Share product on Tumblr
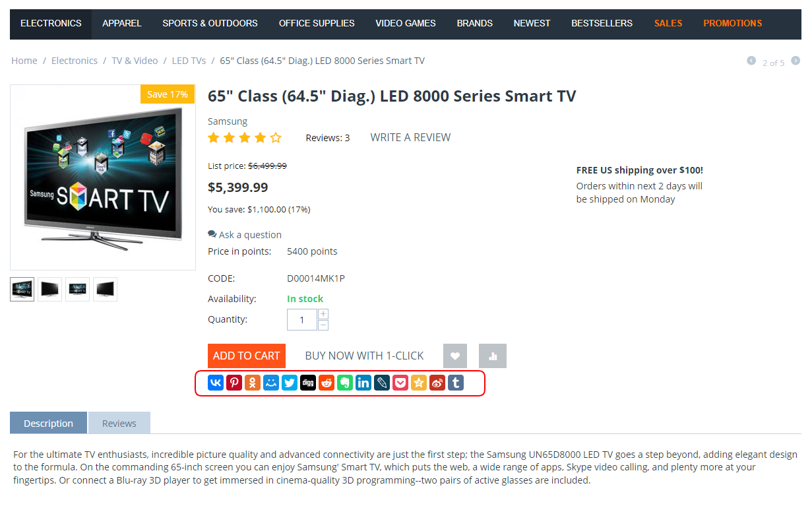The image size is (812, 506). pos(456,383)
